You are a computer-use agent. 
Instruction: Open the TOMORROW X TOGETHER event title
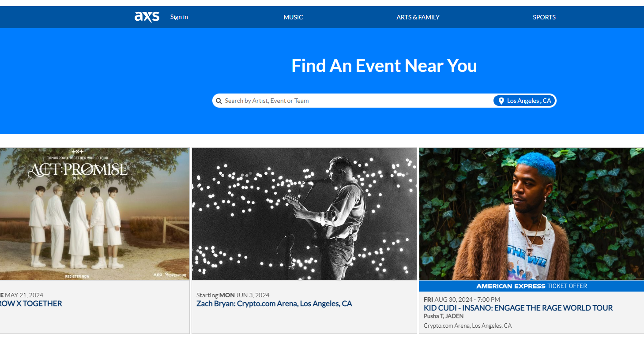(x=31, y=303)
